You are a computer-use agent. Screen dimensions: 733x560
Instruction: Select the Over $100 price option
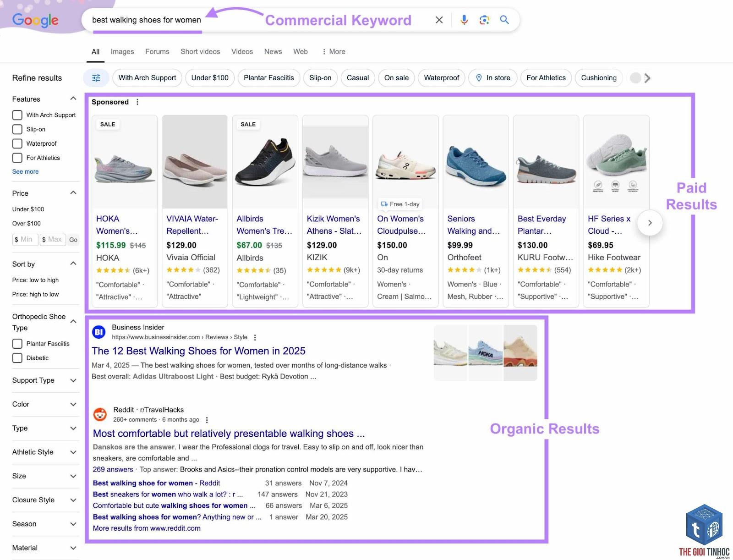click(x=27, y=224)
